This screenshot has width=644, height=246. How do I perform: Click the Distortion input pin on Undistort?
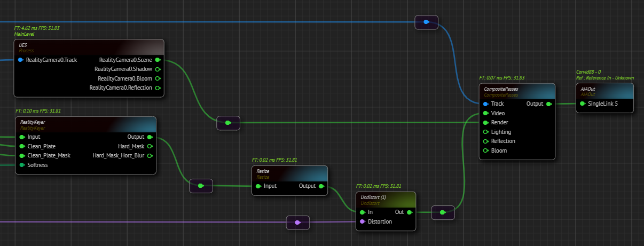point(363,221)
